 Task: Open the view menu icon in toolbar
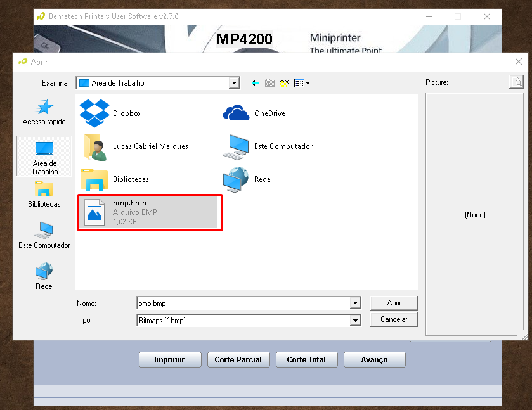point(302,83)
